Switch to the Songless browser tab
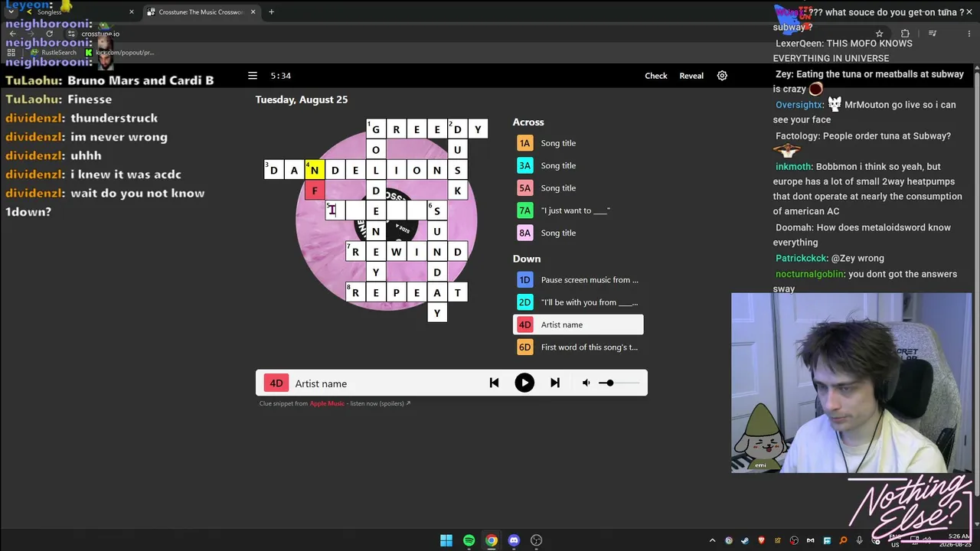 80,12
